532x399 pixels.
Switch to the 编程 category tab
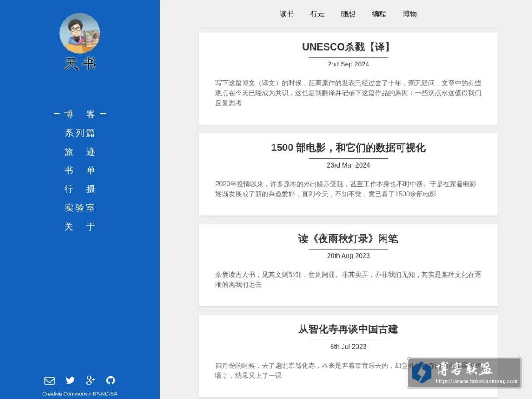[379, 14]
